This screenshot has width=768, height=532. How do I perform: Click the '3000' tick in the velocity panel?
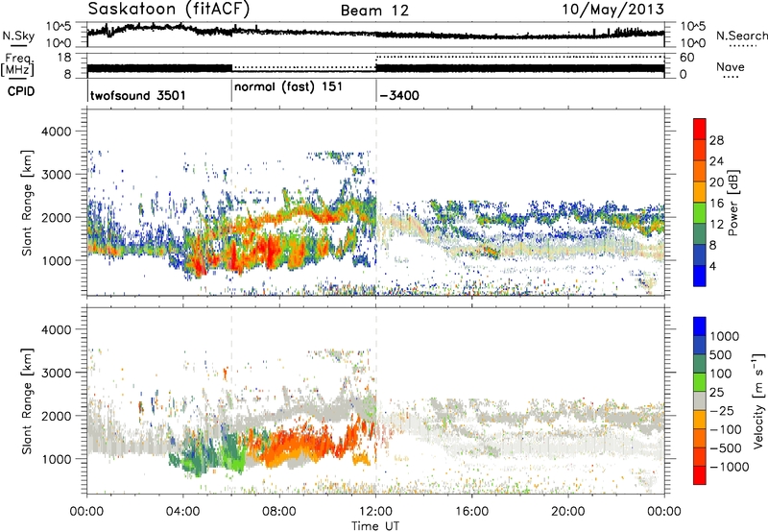(57, 373)
